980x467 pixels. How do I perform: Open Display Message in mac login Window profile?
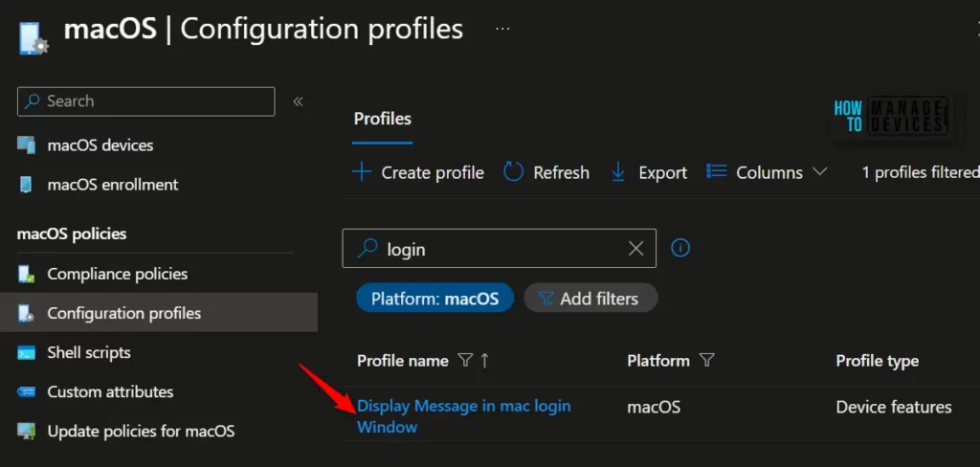tap(464, 416)
